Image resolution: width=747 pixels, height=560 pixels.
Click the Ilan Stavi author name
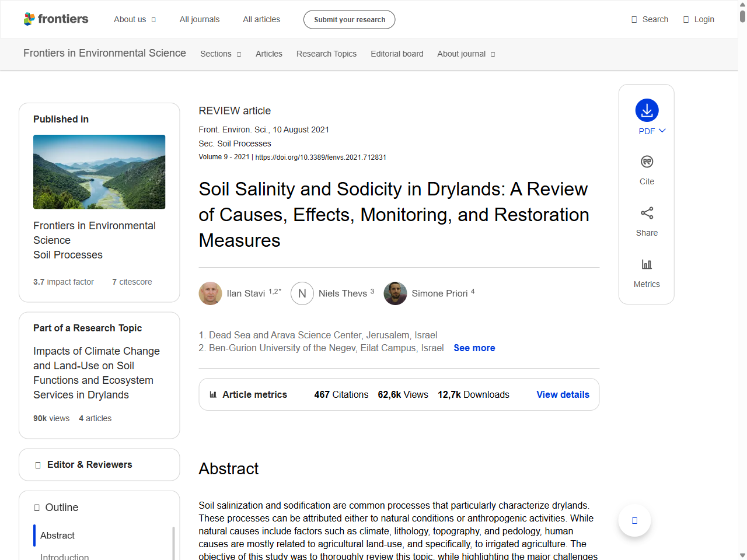246,293
